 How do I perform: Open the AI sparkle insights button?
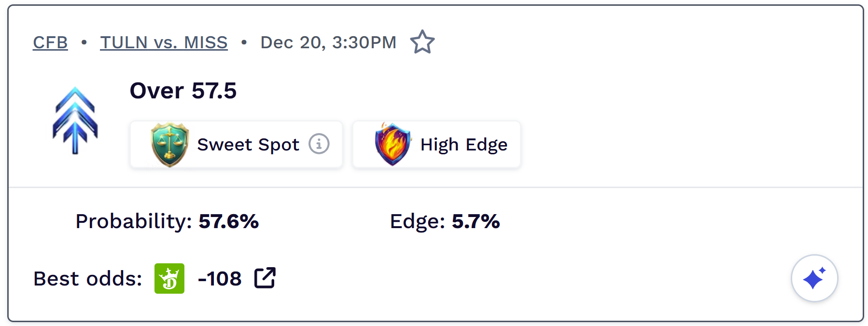814,278
